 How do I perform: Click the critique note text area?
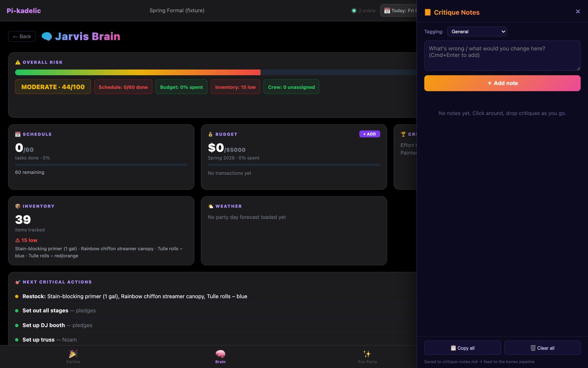[x=502, y=56]
